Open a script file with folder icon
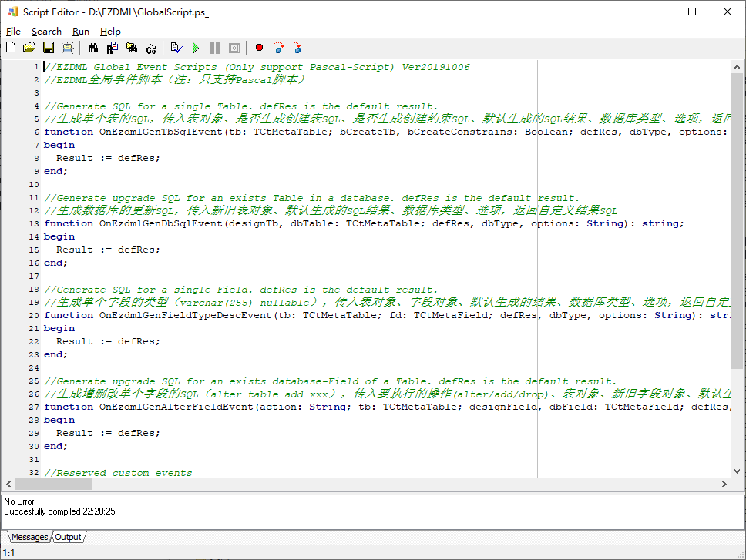The height and width of the screenshot is (560, 746). (x=29, y=48)
